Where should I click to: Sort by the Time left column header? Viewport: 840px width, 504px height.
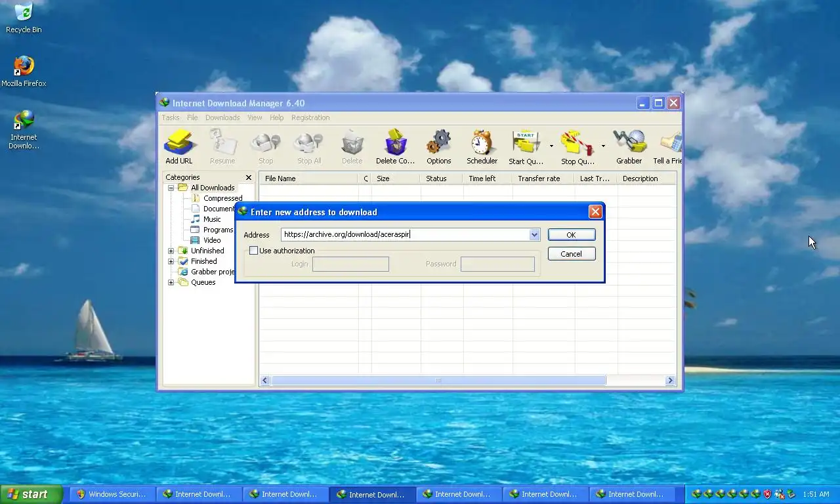pyautogui.click(x=488, y=178)
